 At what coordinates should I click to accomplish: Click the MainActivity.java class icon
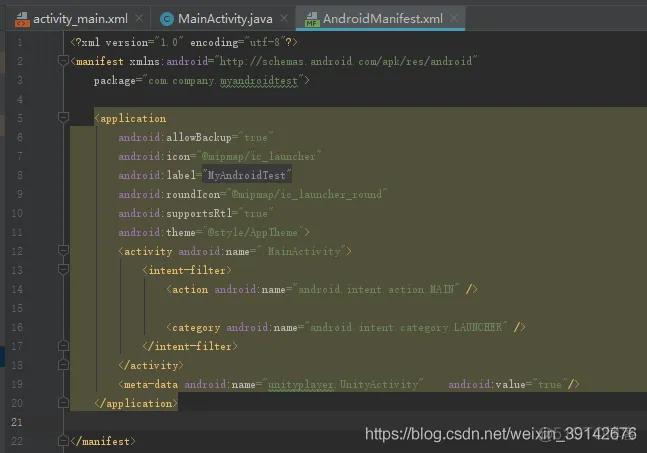(167, 19)
